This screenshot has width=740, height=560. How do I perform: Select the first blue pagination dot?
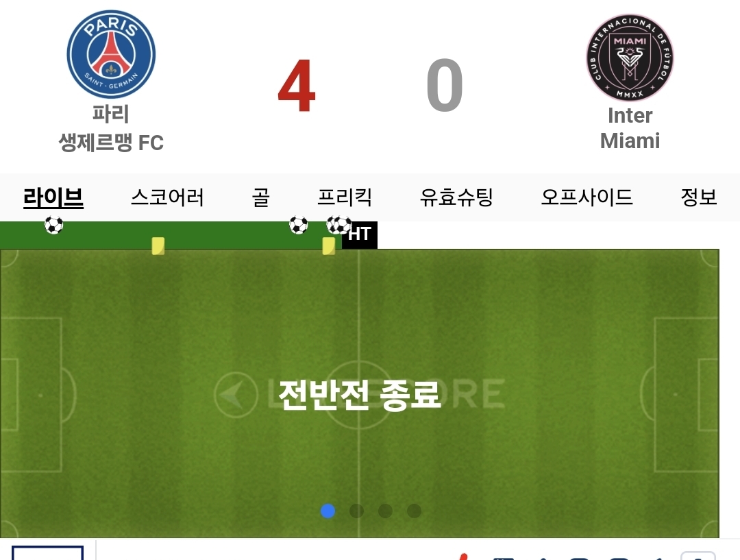point(328,511)
